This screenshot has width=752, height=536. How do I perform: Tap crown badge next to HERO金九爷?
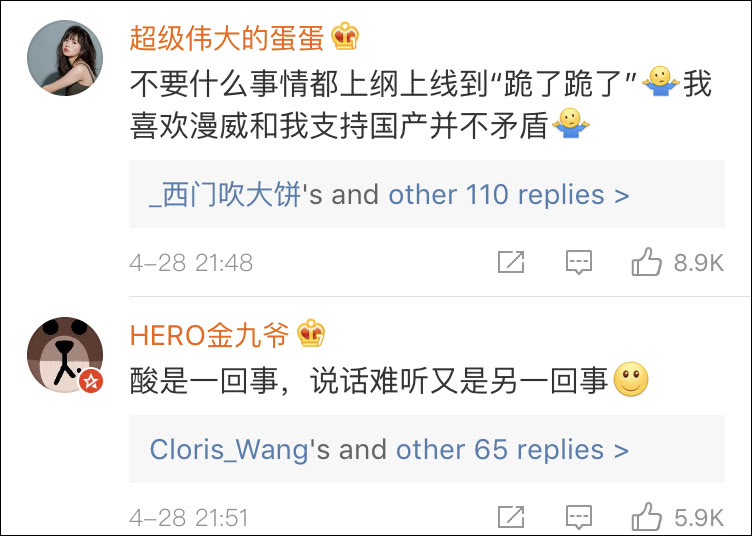point(311,333)
